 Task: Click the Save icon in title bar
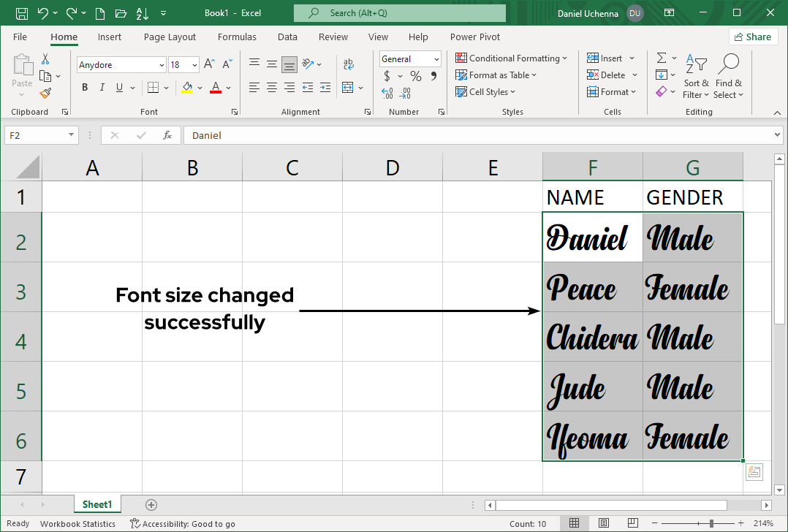(x=21, y=13)
